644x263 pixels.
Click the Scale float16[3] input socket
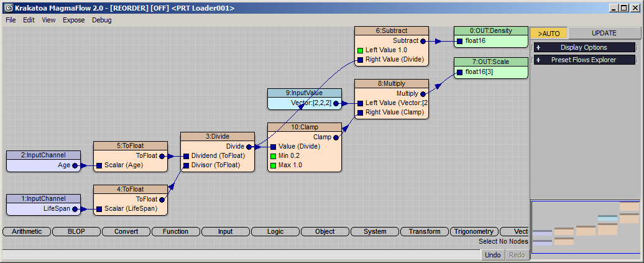click(x=459, y=72)
